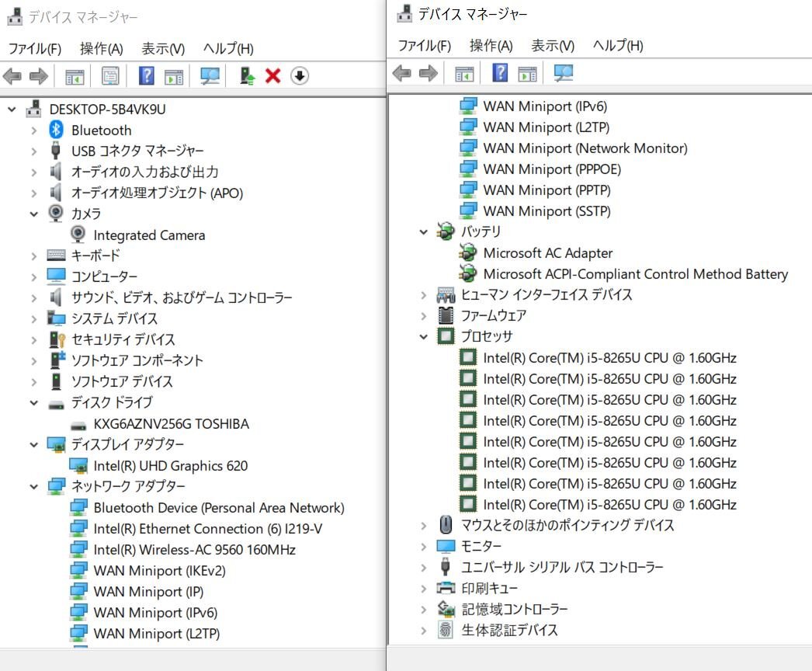The height and width of the screenshot is (671, 812).
Task: Click the back arrow in left window toolbar
Action: click(12, 76)
